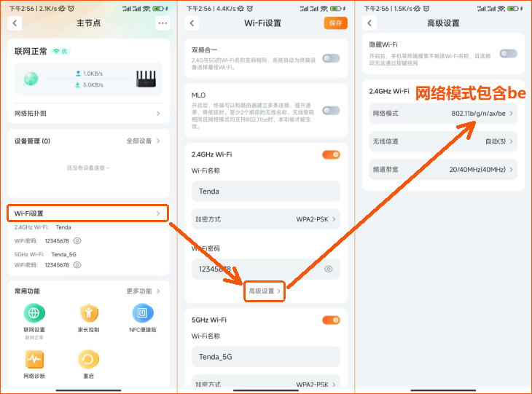Expand the 无线信道 channel option

(443, 141)
